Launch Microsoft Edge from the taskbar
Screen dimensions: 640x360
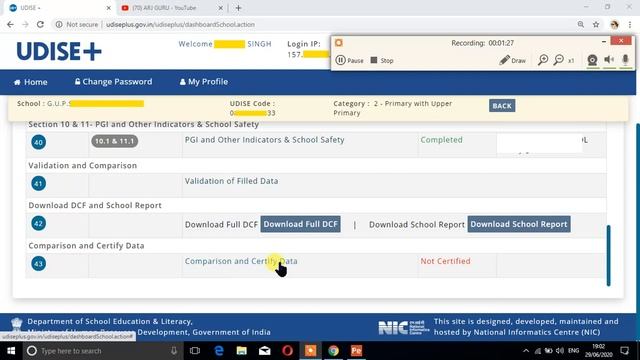click(219, 351)
